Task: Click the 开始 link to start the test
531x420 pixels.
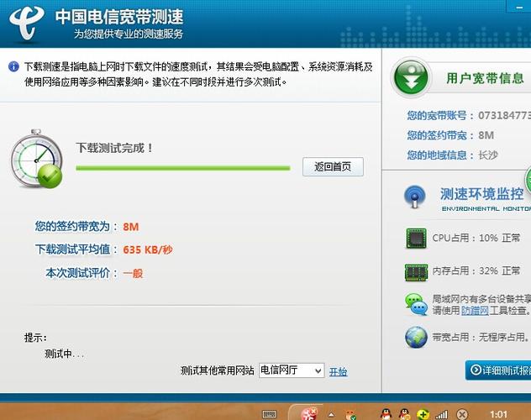Action: pyautogui.click(x=339, y=371)
